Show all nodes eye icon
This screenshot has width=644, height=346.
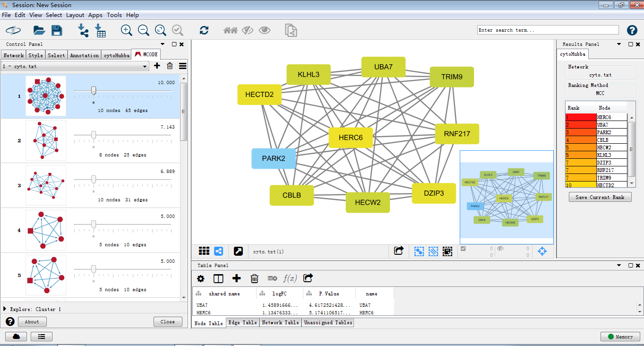pos(265,31)
